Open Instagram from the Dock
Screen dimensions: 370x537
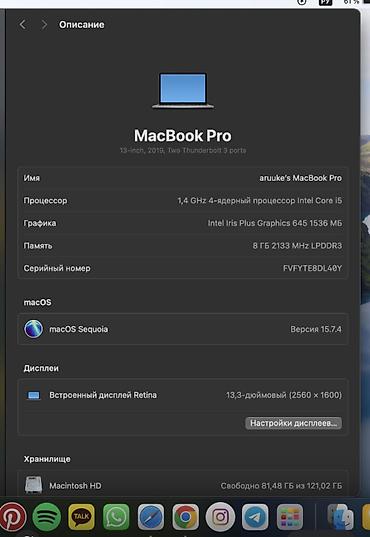(220, 516)
